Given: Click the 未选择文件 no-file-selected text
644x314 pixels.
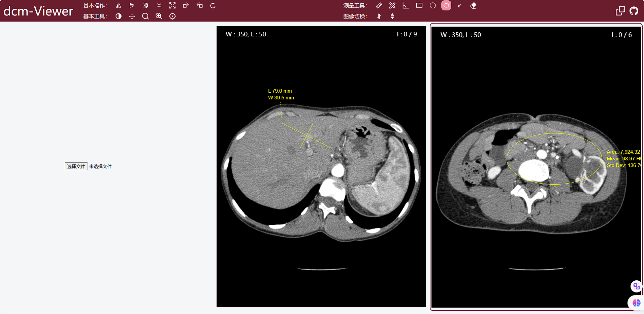Looking at the screenshot, I should 100,166.
